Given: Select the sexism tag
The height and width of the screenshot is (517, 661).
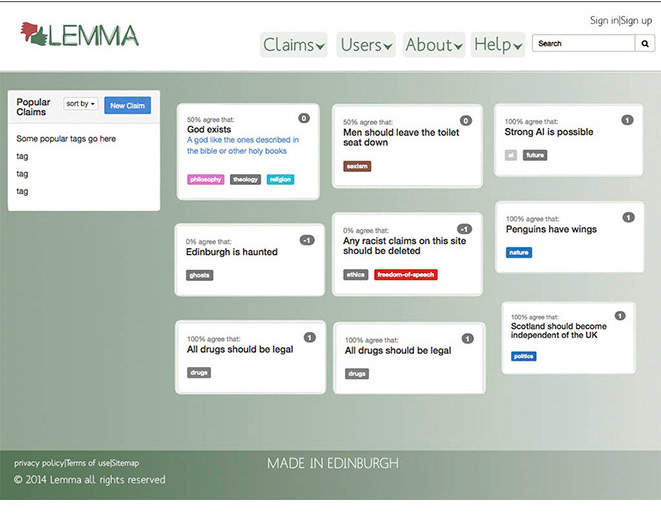Looking at the screenshot, I should click(357, 166).
